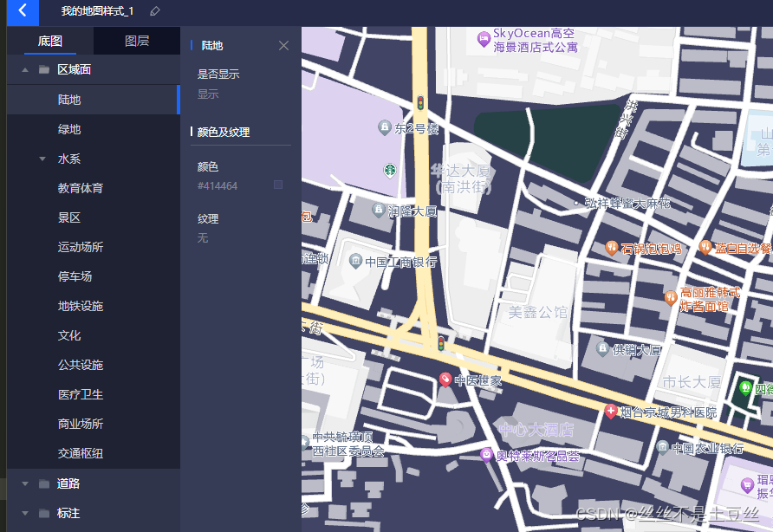Click the upper traffic light icon

point(420,102)
